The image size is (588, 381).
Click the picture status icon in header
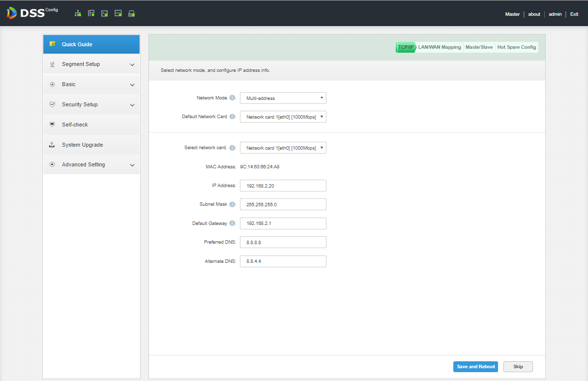pyautogui.click(x=104, y=14)
